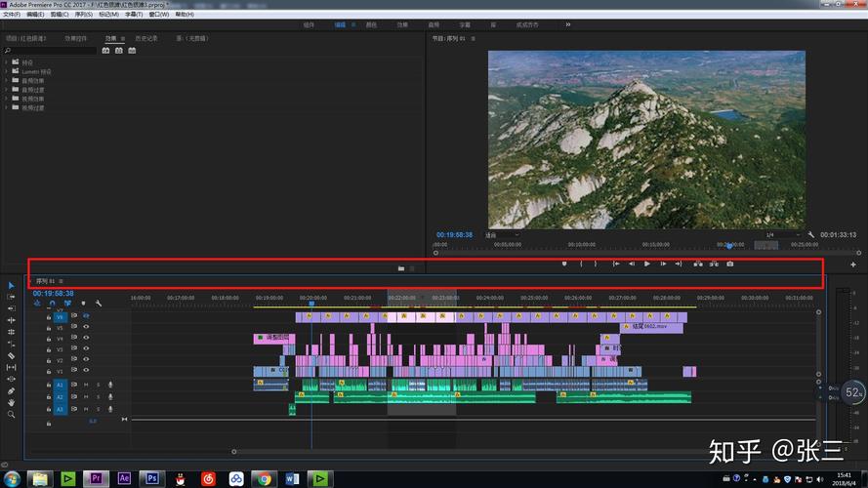Hide track V5 with eye icon
Screen dimensions: 868x488
[86, 326]
